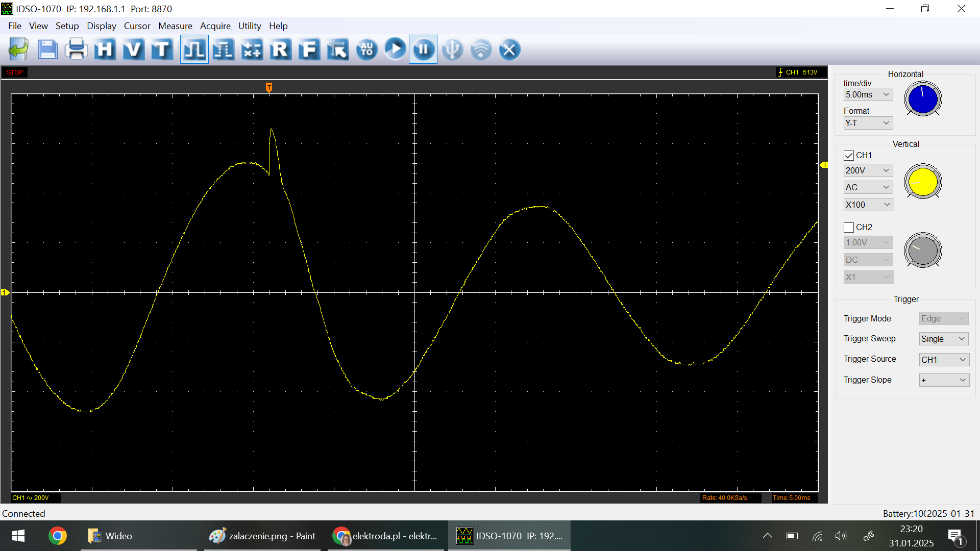Open the Format Y-T dropdown
The height and width of the screenshot is (551, 980).
click(x=868, y=123)
